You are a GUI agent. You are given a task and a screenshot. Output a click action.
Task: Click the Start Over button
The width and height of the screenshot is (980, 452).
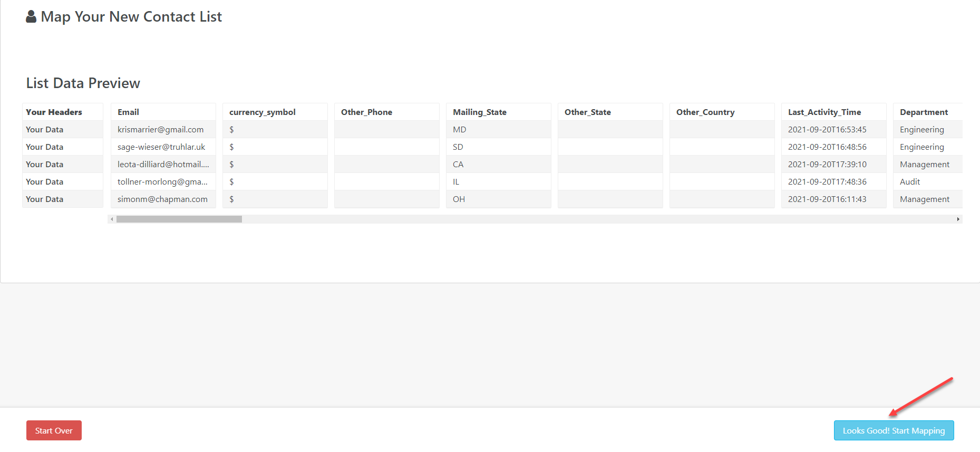[54, 430]
